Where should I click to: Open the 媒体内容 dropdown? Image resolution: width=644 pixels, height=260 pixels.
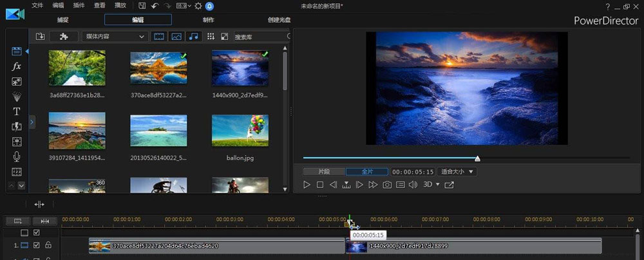pyautogui.click(x=115, y=37)
